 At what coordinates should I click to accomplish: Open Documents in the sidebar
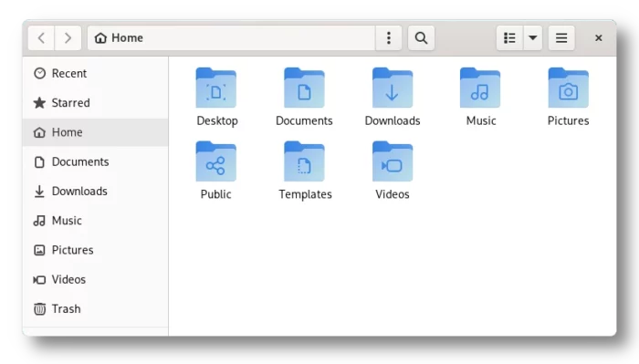[x=95, y=161]
